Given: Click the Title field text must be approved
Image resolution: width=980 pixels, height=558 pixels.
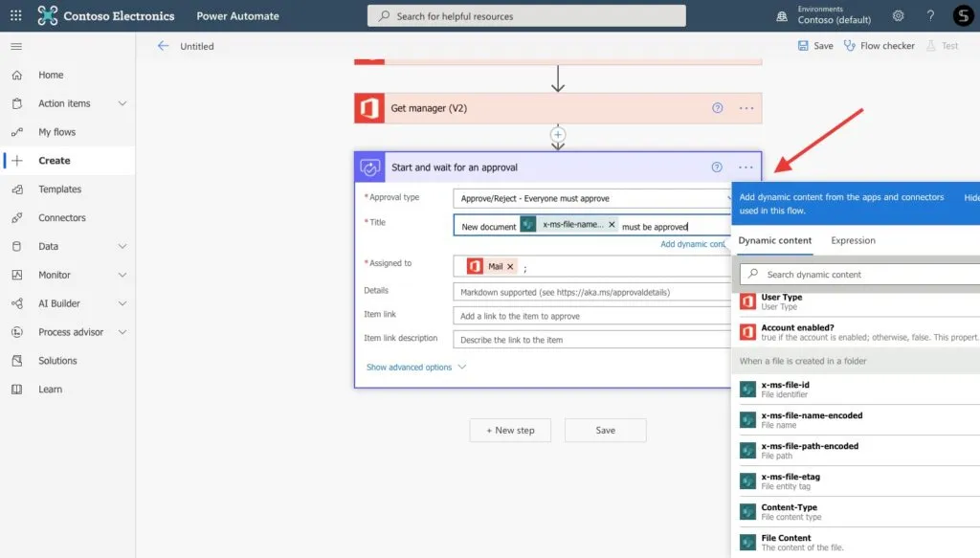Looking at the screenshot, I should (655, 227).
